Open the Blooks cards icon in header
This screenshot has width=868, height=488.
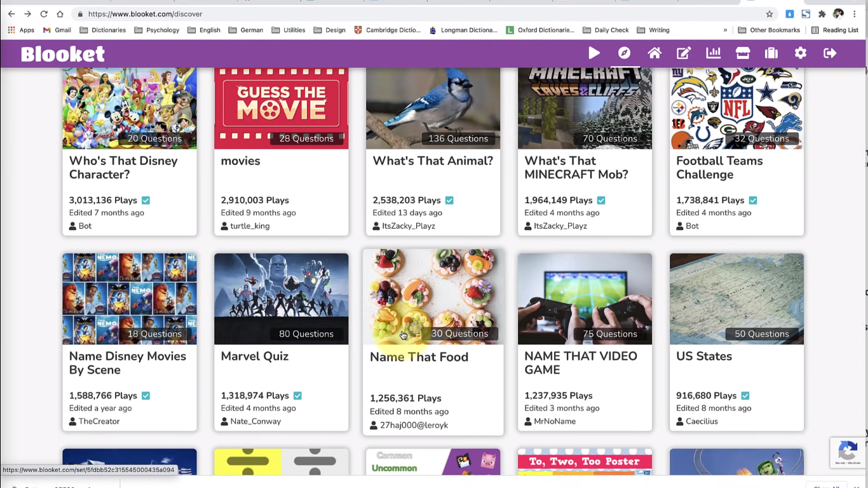(x=771, y=53)
